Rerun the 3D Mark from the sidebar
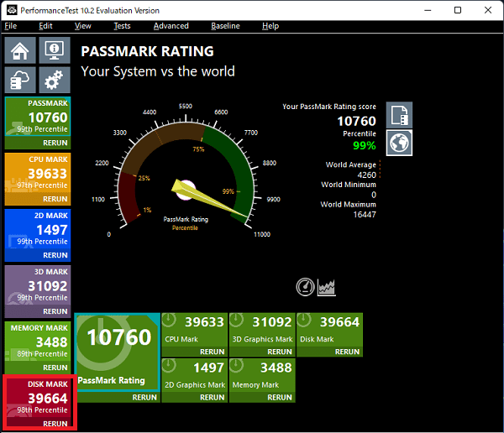The width and height of the screenshot is (504, 433). [55, 311]
